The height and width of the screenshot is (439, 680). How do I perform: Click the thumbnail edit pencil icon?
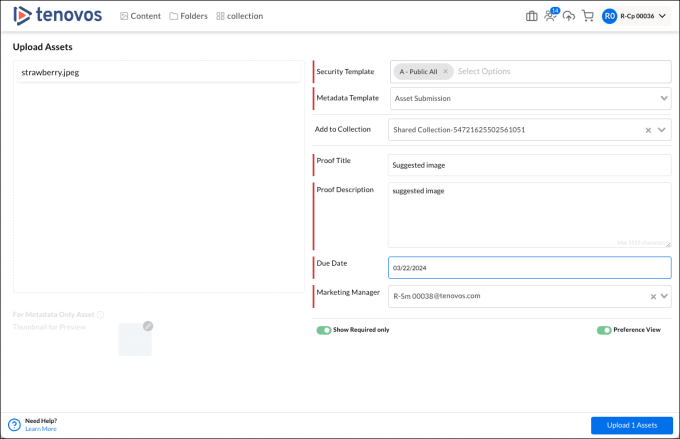tap(148, 326)
